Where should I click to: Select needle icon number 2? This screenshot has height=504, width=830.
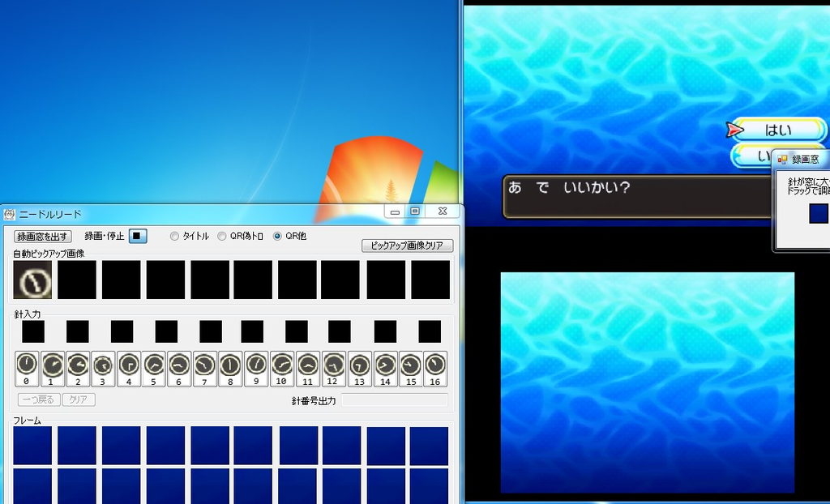[x=78, y=369]
